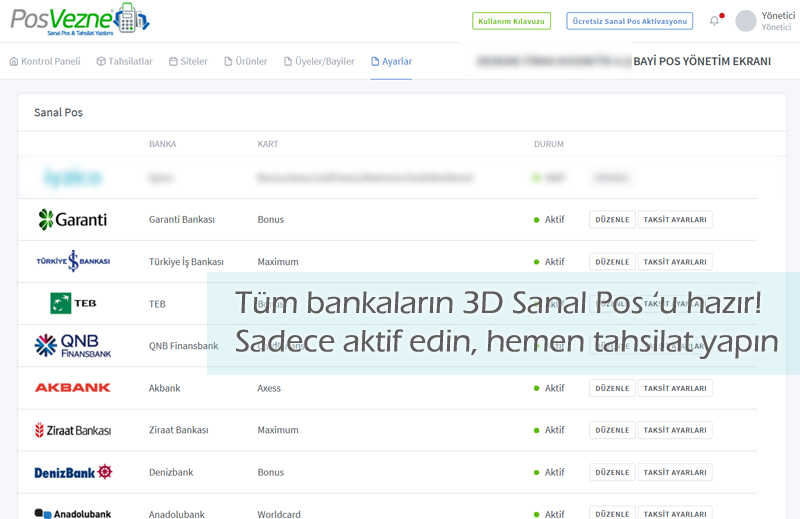This screenshot has width=800, height=519.
Task: Click the Akbank logo
Action: coord(73,388)
